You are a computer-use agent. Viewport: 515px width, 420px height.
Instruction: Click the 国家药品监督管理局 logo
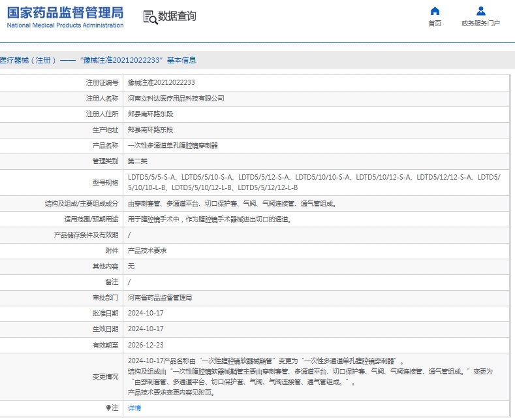click(65, 13)
